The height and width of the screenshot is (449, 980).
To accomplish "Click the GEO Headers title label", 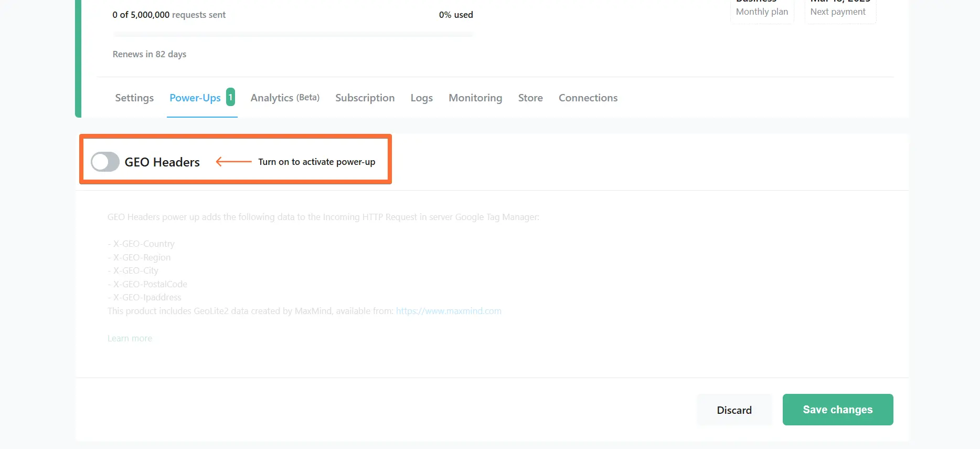I will 162,162.
